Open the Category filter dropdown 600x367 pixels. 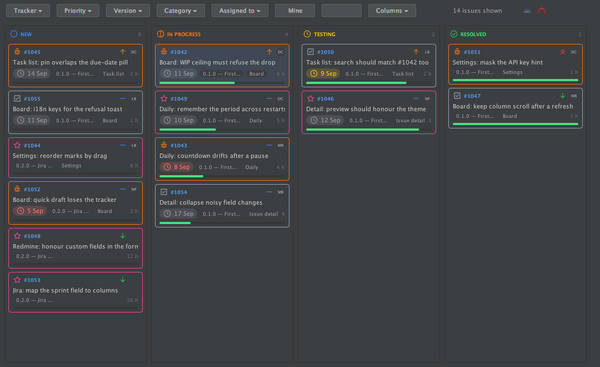tap(181, 11)
